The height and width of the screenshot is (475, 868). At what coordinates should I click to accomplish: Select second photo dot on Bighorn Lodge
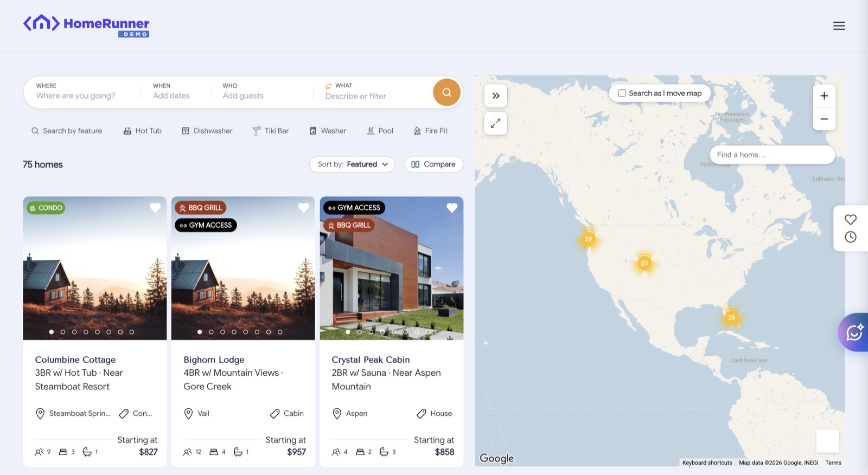click(x=211, y=332)
